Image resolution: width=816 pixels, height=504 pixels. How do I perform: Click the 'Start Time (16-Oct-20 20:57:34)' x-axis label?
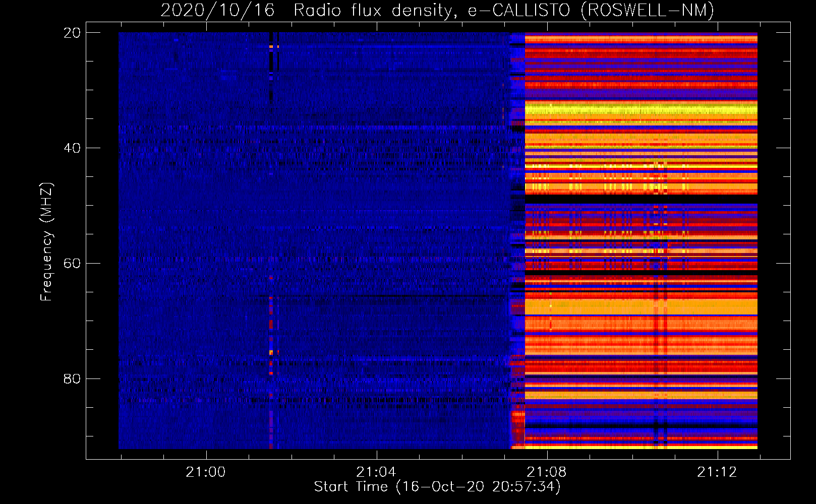(x=437, y=487)
